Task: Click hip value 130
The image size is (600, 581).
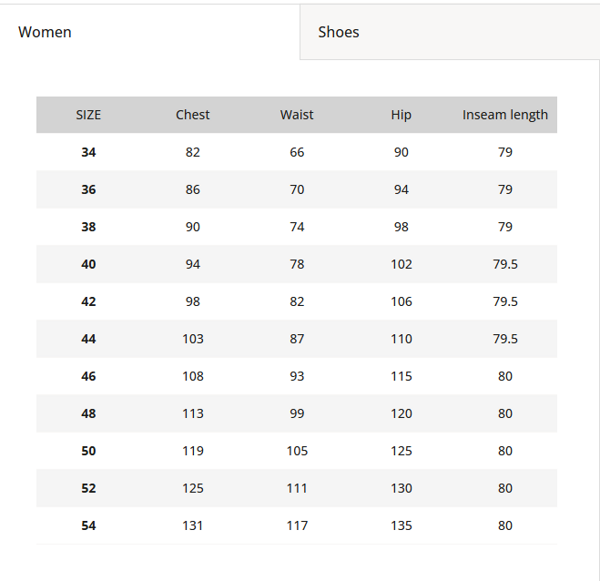Action: (x=401, y=488)
